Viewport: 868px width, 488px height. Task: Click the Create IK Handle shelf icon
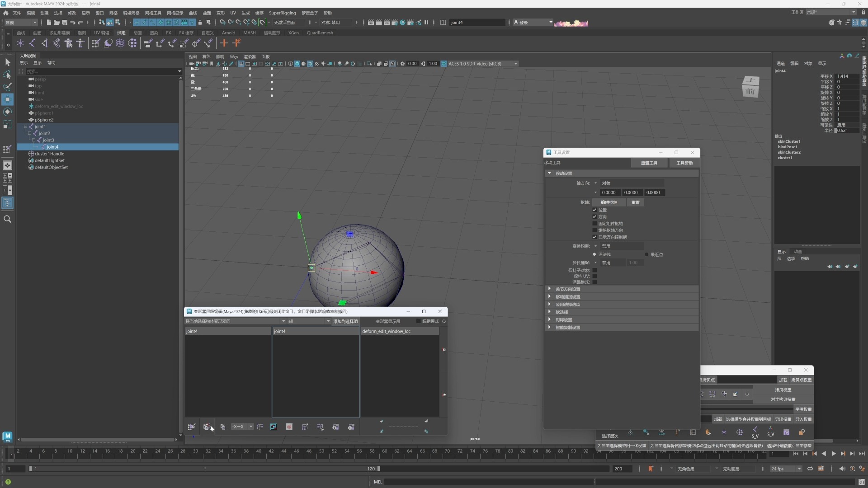coord(44,43)
